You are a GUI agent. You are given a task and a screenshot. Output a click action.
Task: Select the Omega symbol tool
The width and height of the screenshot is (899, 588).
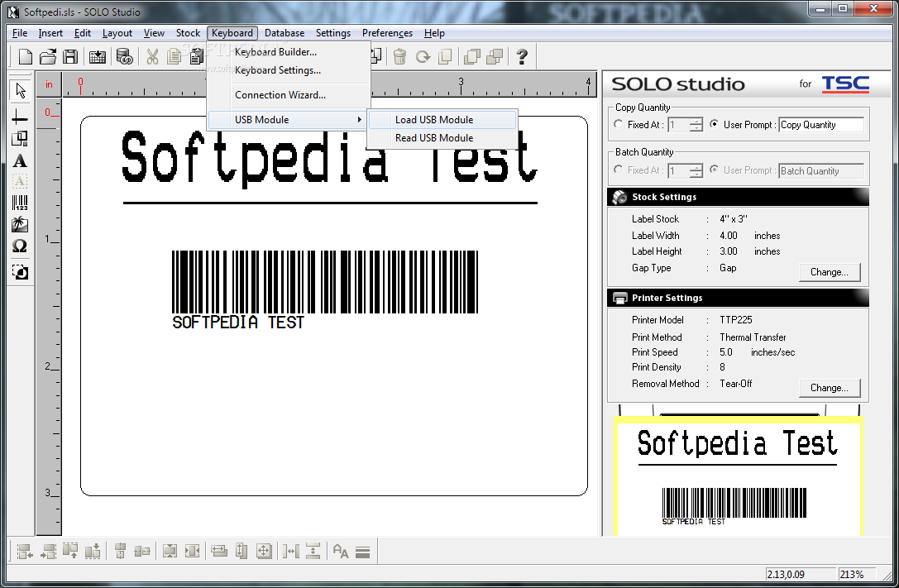pyautogui.click(x=20, y=246)
